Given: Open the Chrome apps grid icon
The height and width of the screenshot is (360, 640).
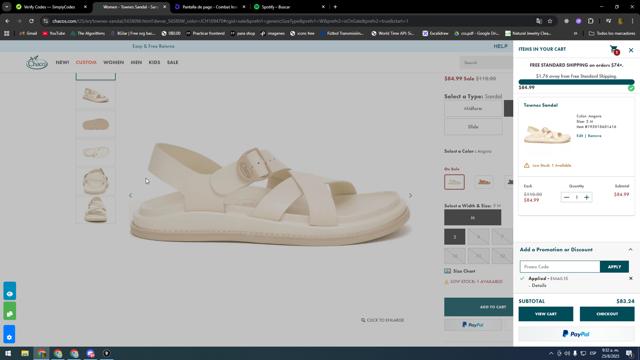Looking at the screenshot, I should (x=7, y=33).
